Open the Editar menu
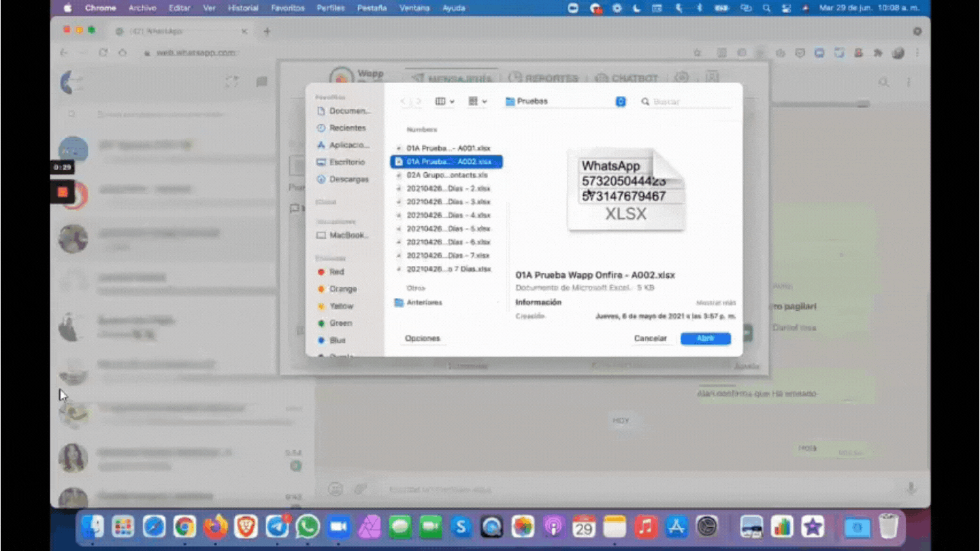Screen dimensions: 980x551 (x=180, y=8)
